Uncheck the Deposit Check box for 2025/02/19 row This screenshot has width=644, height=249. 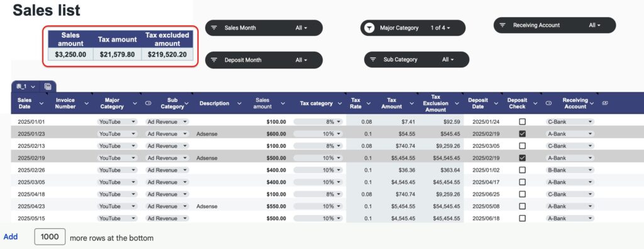click(x=522, y=158)
